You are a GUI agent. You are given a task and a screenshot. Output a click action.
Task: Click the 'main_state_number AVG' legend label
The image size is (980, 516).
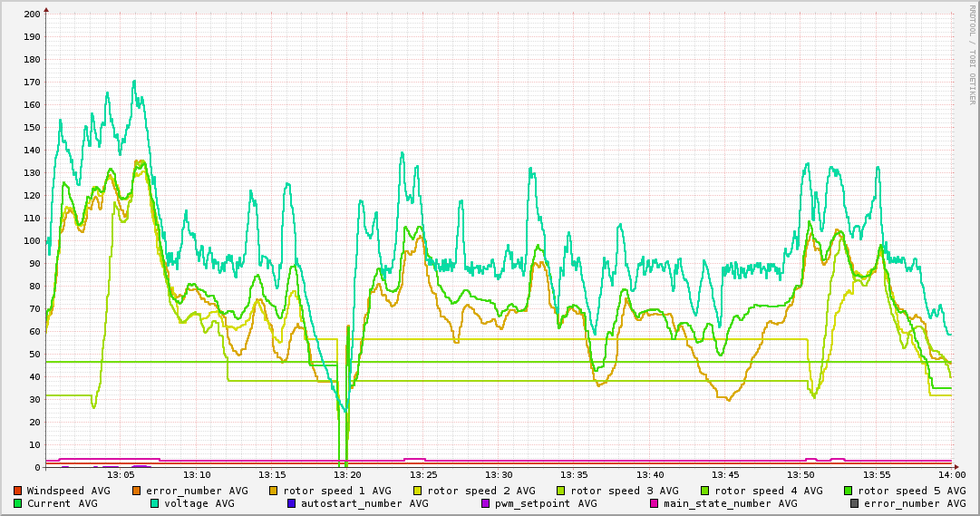(731, 503)
